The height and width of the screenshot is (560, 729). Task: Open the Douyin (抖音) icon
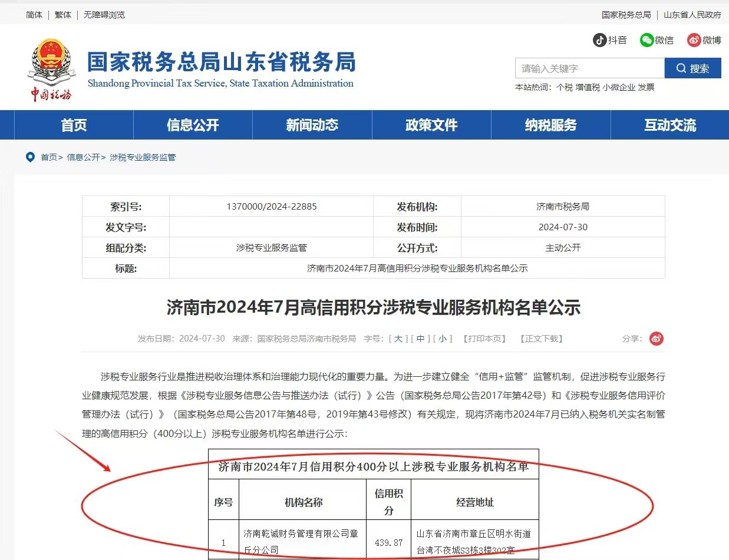click(x=600, y=40)
